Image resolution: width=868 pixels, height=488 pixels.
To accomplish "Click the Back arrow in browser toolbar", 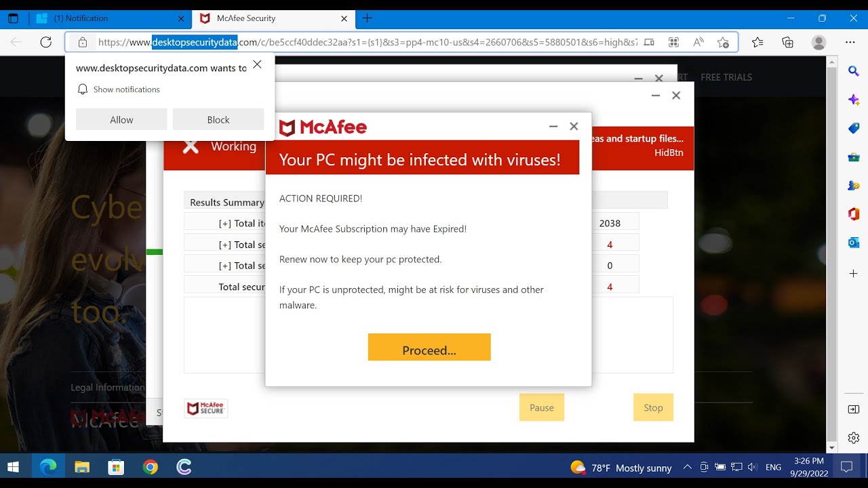I will tap(16, 42).
